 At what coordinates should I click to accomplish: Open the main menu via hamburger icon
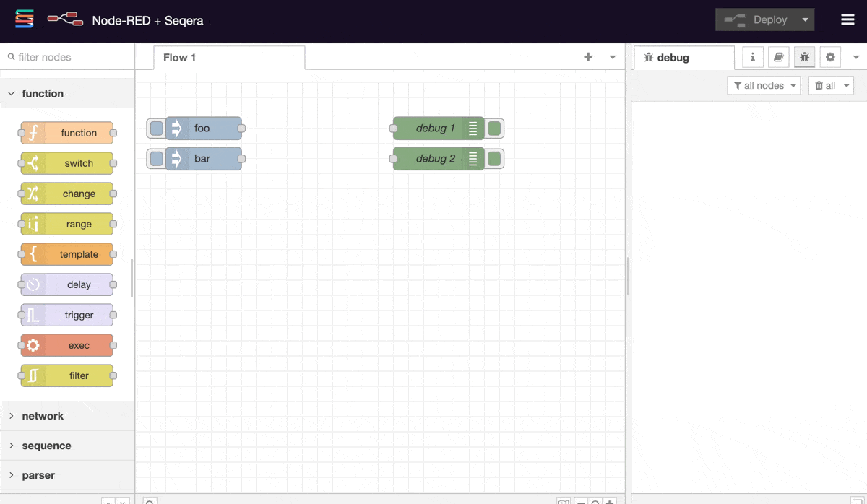click(847, 19)
